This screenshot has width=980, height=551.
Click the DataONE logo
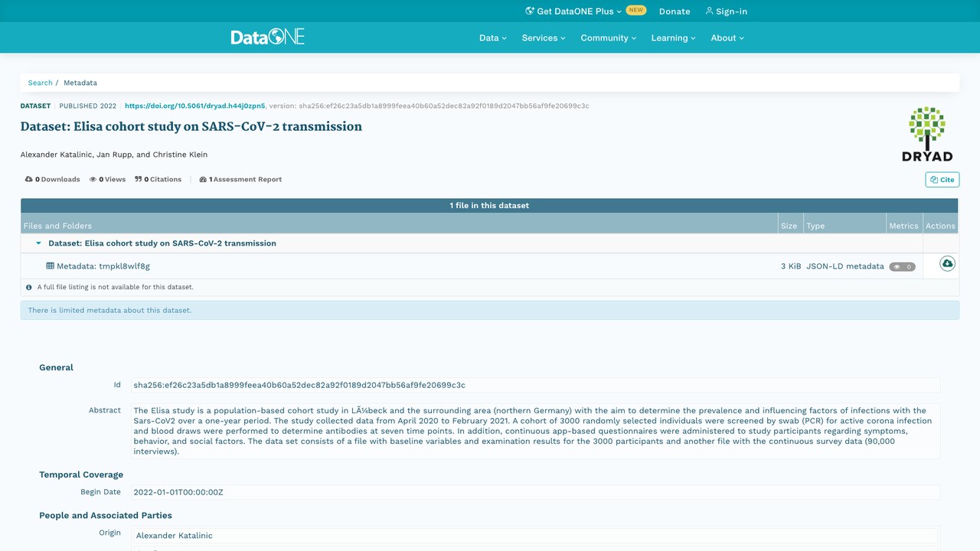(268, 37)
